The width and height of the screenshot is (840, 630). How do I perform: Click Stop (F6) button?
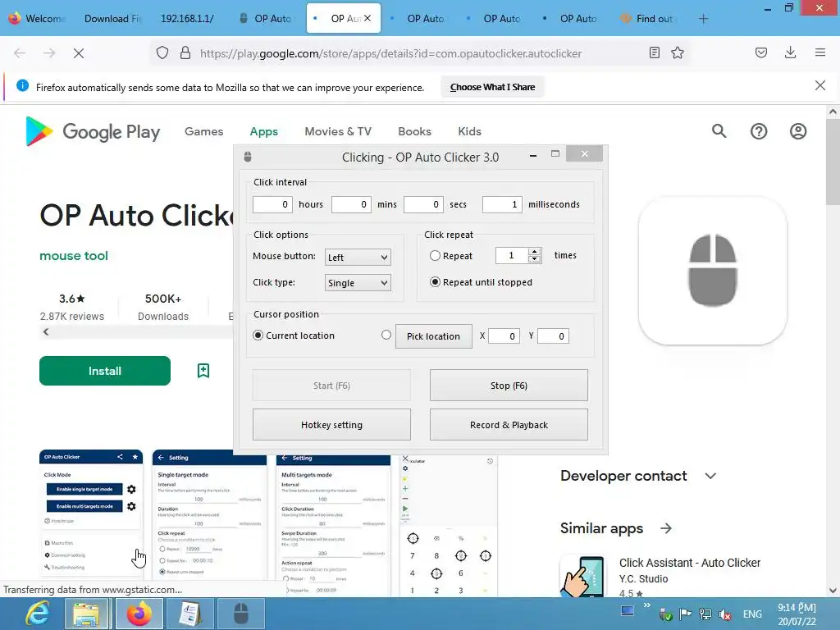(509, 386)
